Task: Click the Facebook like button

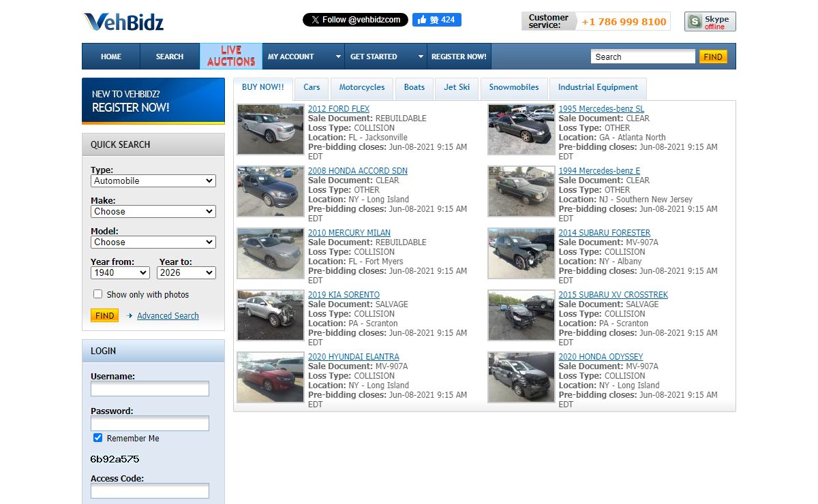Action: click(x=436, y=20)
